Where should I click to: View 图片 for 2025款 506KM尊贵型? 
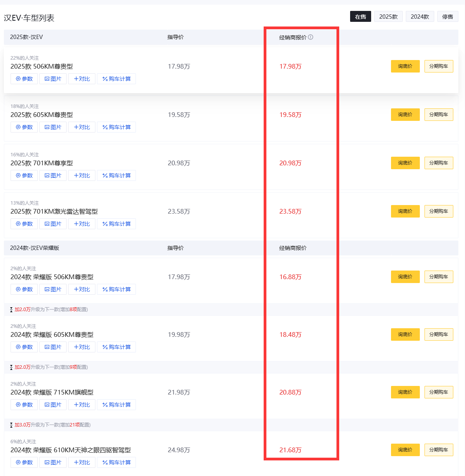[x=53, y=79]
